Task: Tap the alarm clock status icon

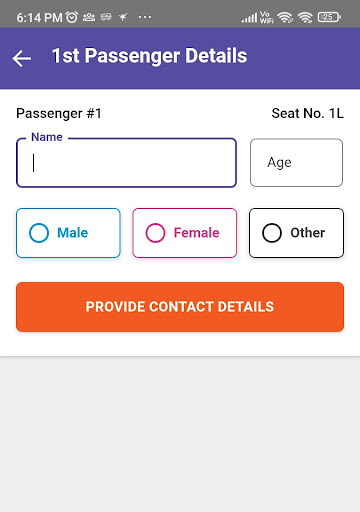Action: click(x=72, y=17)
